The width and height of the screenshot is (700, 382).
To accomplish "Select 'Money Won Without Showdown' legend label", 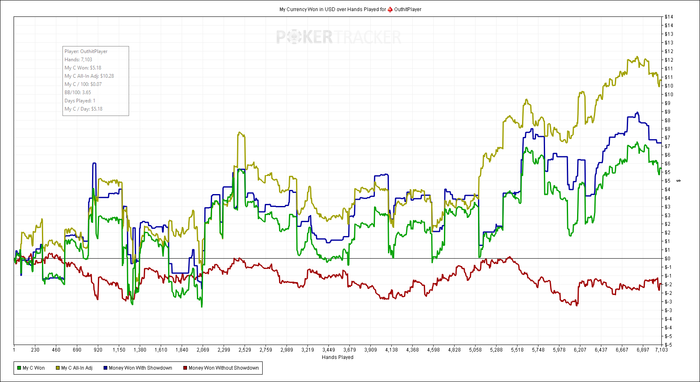I will tap(224, 368).
